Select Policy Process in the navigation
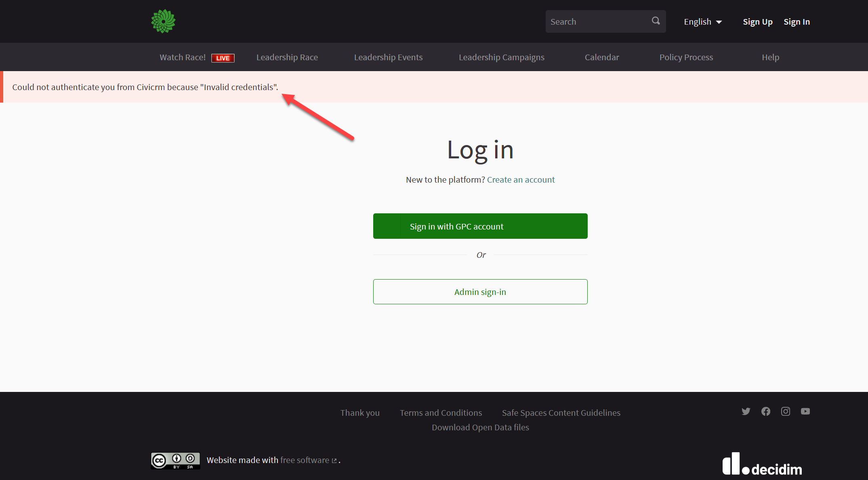The width and height of the screenshot is (868, 480). [686, 57]
